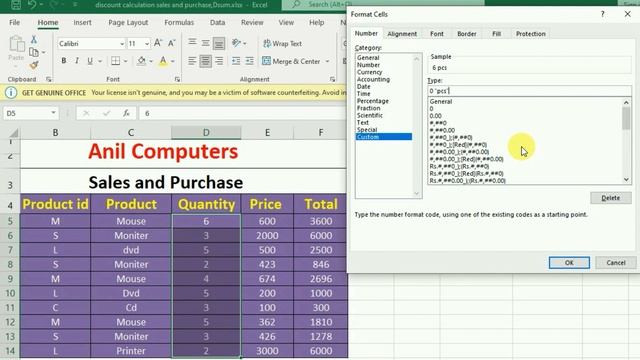Click the info icon in license warning bar

coord(11,93)
